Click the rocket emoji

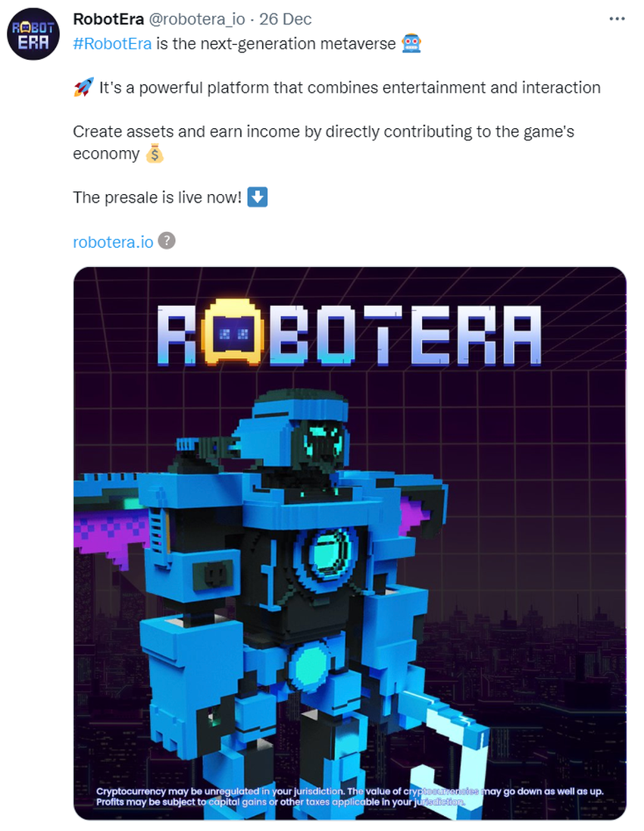tap(83, 87)
